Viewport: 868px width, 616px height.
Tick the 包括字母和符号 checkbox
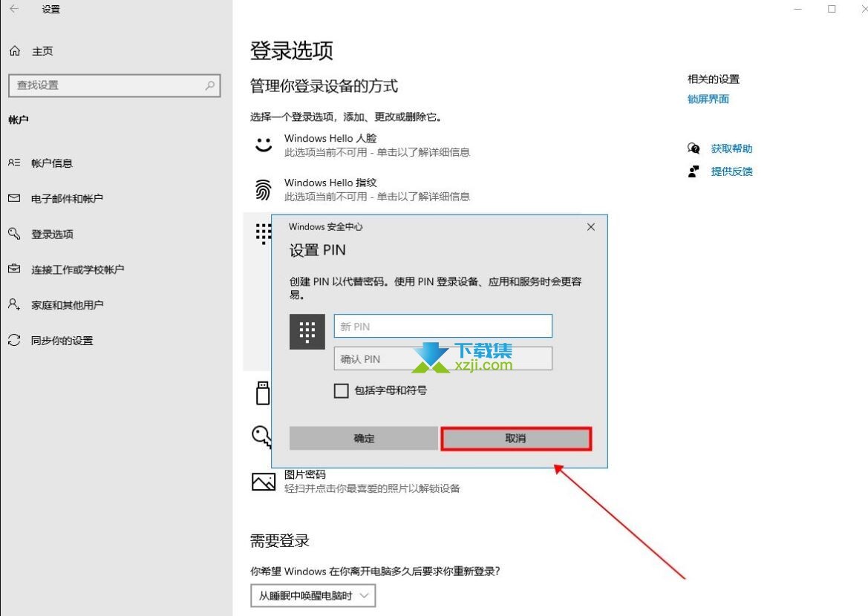(341, 390)
